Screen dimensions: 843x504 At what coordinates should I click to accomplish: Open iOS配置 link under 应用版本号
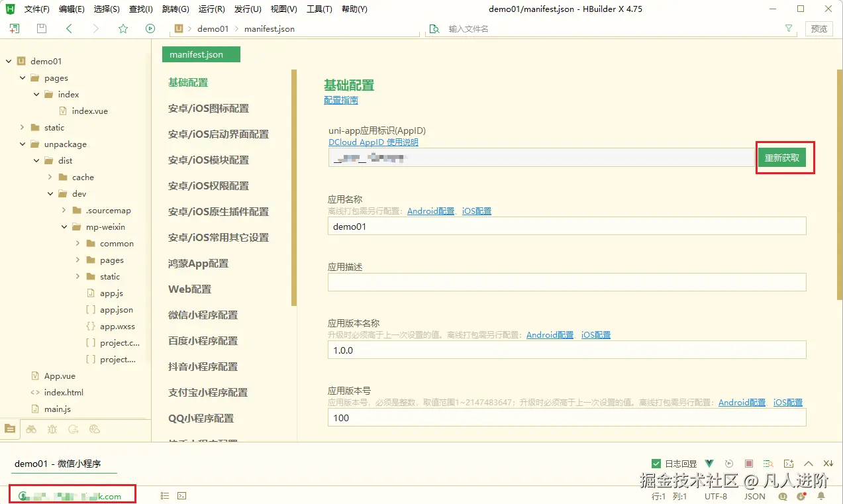pyautogui.click(x=788, y=402)
